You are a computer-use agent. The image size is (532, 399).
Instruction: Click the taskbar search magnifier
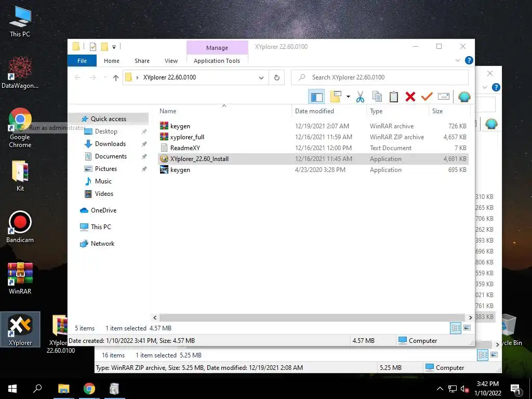pyautogui.click(x=37, y=389)
